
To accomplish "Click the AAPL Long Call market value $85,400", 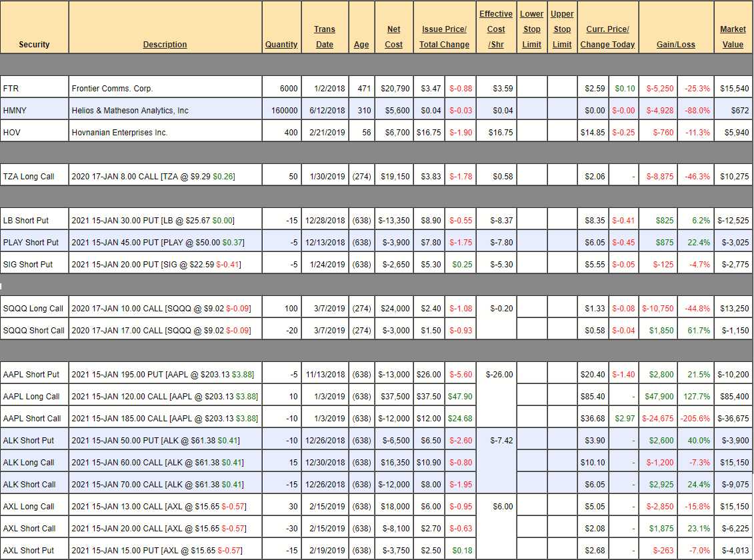I will click(x=733, y=396).
